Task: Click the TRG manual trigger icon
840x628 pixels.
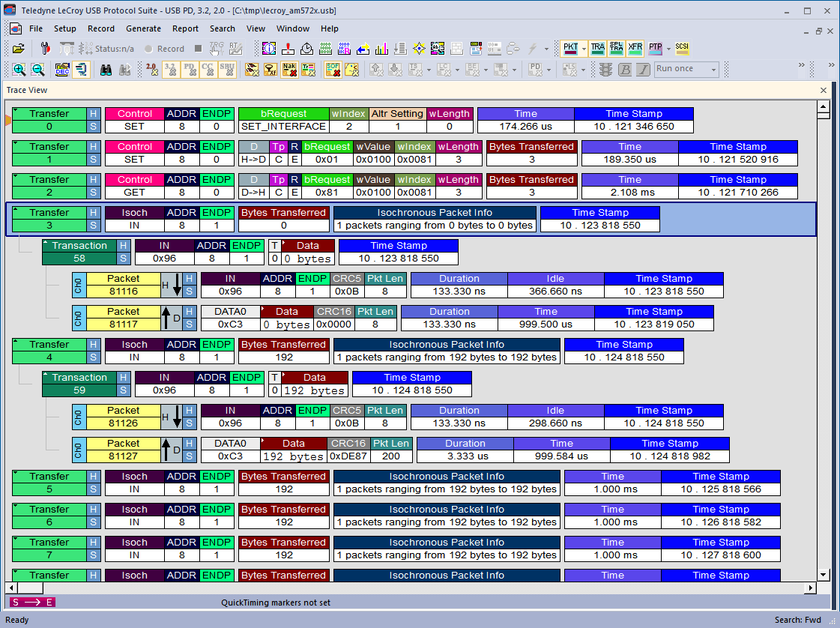Action: click(x=217, y=49)
